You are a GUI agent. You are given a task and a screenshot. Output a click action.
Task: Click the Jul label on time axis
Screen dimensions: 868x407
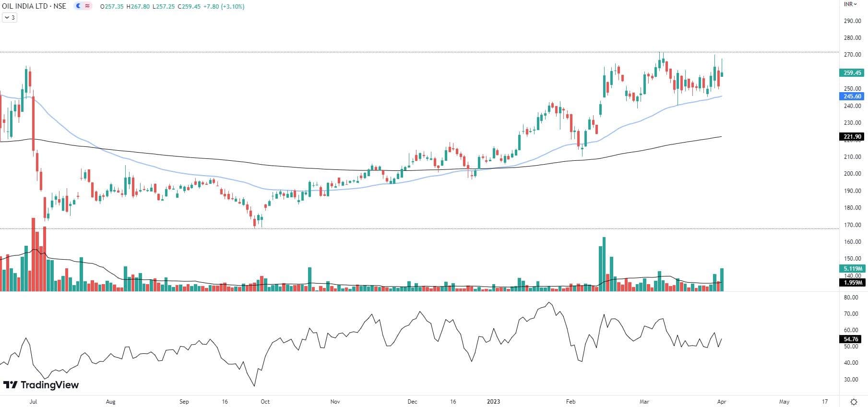(x=33, y=402)
